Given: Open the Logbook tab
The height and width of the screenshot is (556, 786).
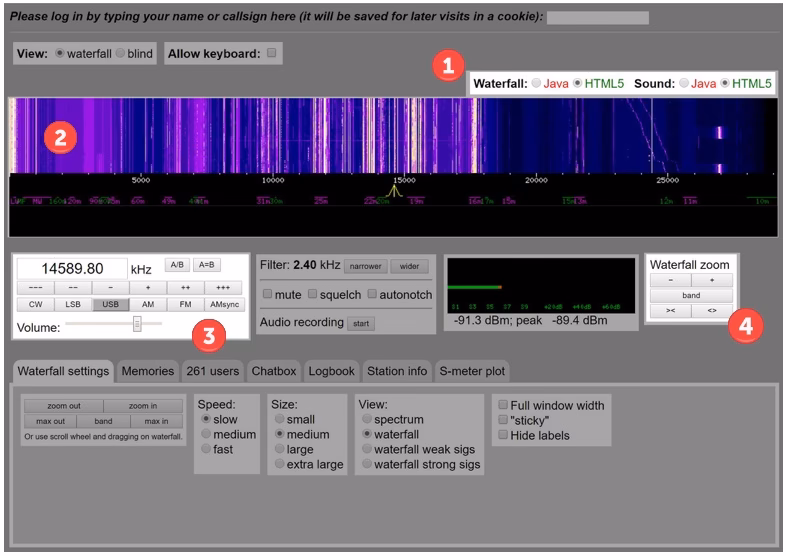Looking at the screenshot, I should click(331, 372).
